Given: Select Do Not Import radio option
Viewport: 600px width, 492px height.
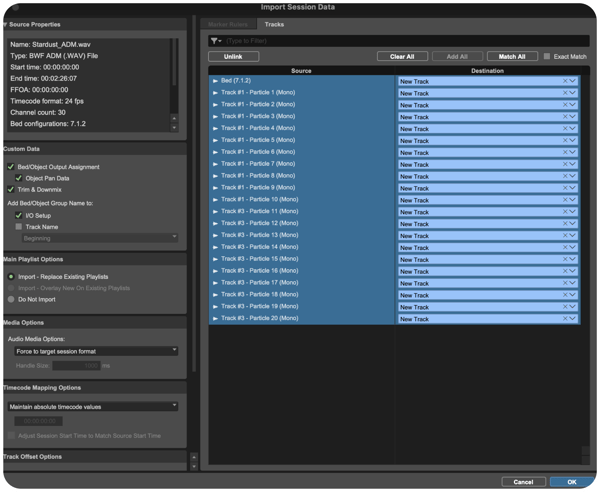Looking at the screenshot, I should pyautogui.click(x=11, y=299).
